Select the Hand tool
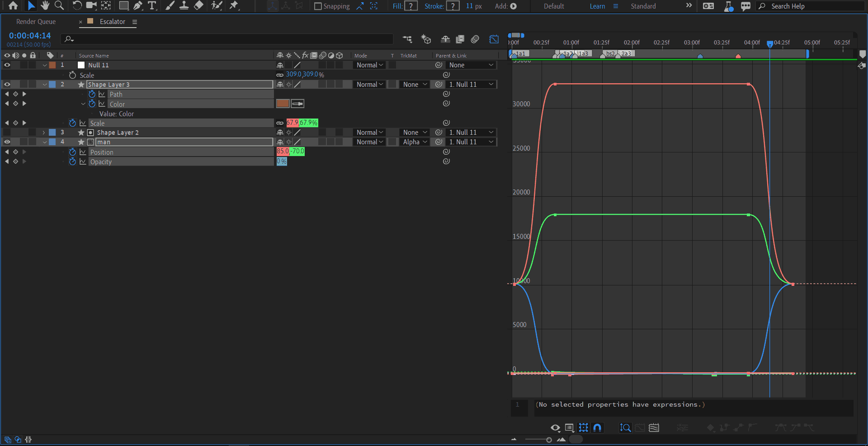Image resolution: width=868 pixels, height=446 pixels. pos(45,6)
